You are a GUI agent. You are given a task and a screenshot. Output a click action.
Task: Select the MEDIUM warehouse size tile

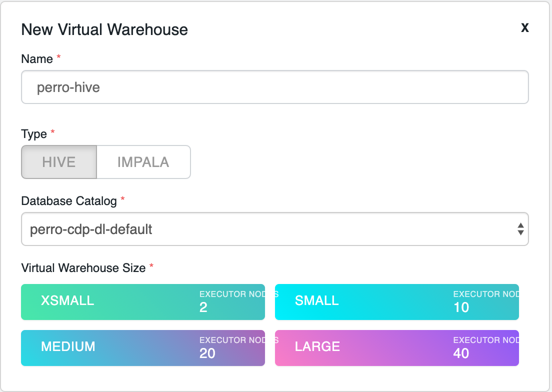point(142,347)
